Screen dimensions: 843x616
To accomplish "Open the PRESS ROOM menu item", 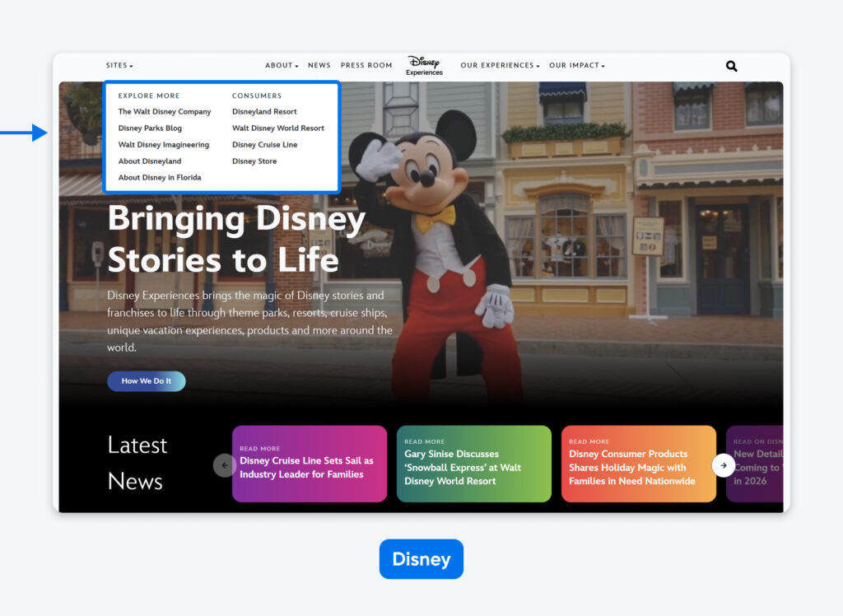I will [x=366, y=65].
